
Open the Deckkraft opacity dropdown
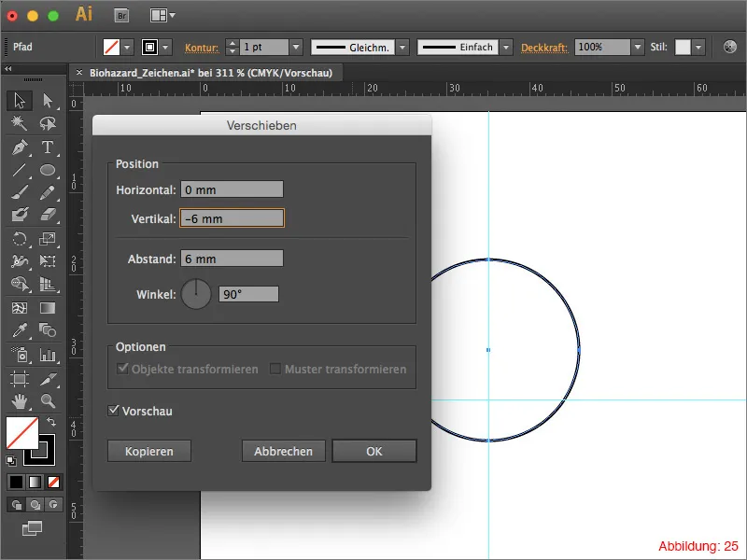pyautogui.click(x=638, y=48)
